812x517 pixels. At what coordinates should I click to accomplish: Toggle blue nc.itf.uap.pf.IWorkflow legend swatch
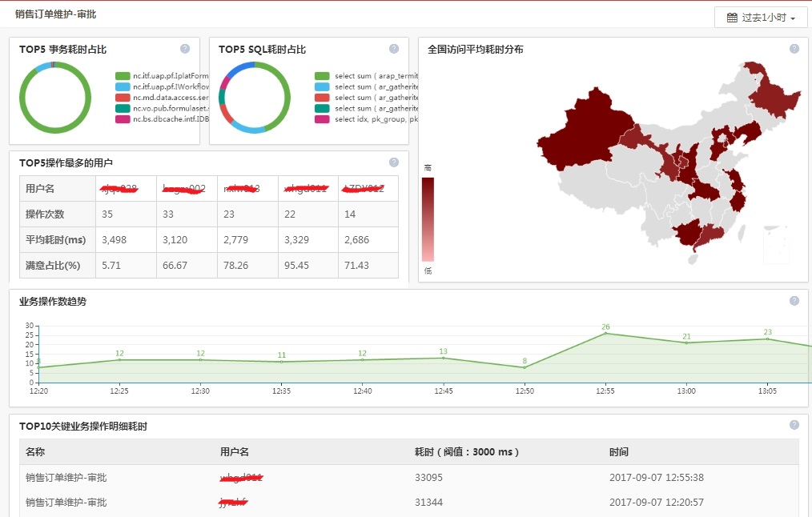(123, 87)
